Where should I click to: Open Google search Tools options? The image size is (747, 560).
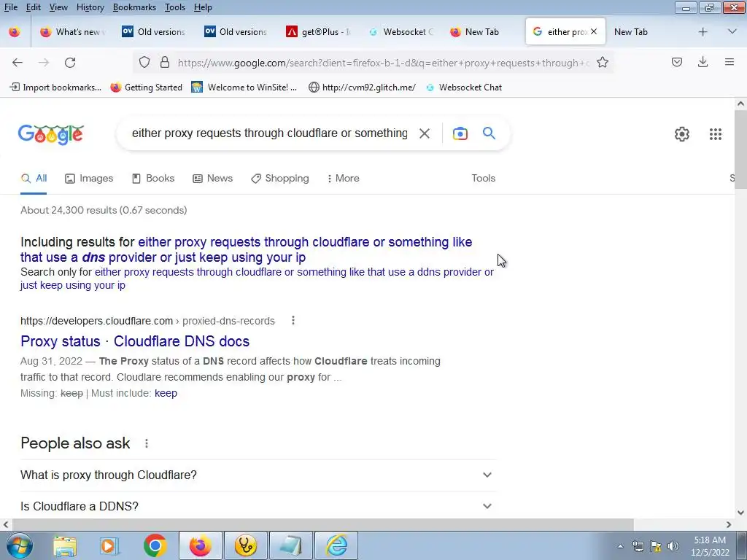pos(483,178)
